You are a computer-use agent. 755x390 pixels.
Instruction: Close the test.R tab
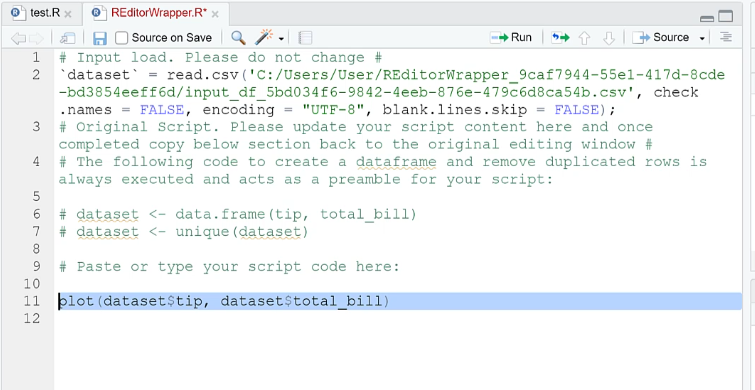click(68, 14)
